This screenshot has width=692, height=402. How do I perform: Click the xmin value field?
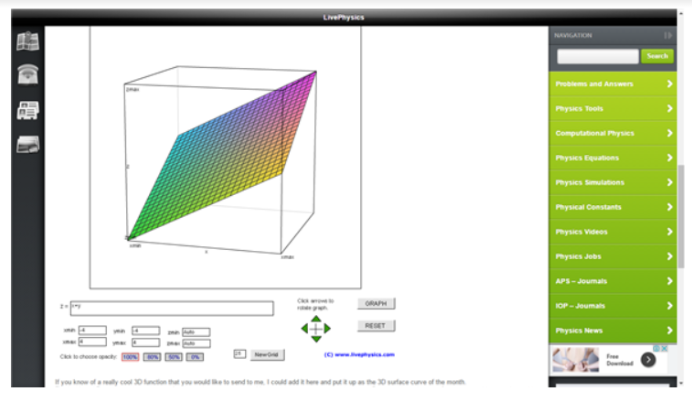(92, 331)
